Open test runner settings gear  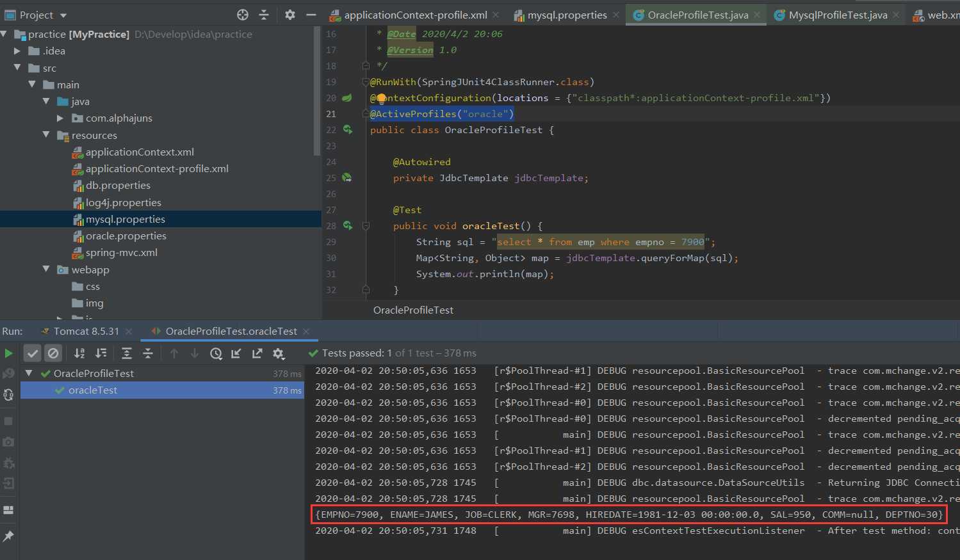coord(279,353)
